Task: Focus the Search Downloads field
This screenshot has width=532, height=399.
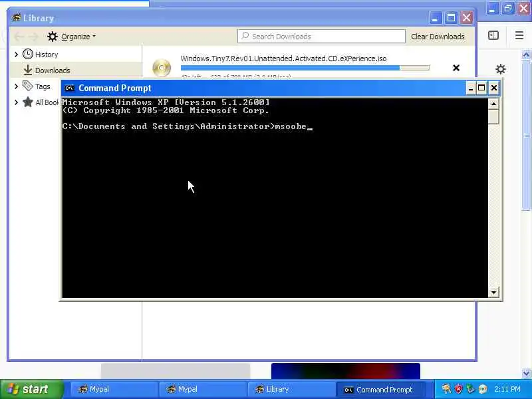Action: point(321,37)
